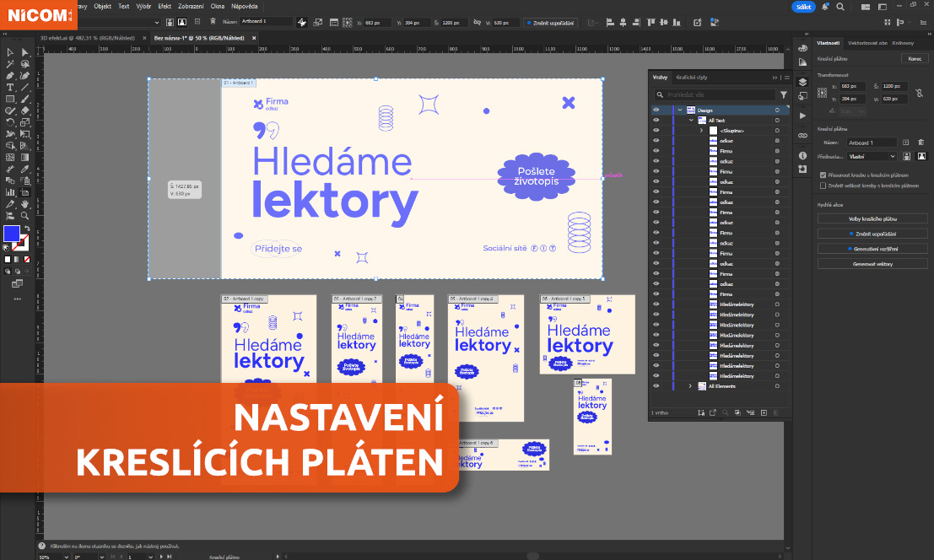934x560 pixels.
Task: Select the Artboard tool
Action: point(25,192)
